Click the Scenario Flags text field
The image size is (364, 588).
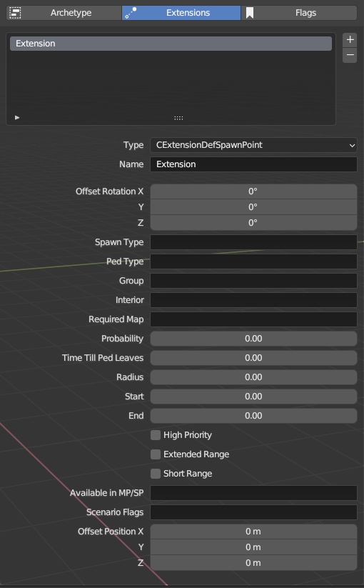[x=253, y=512]
